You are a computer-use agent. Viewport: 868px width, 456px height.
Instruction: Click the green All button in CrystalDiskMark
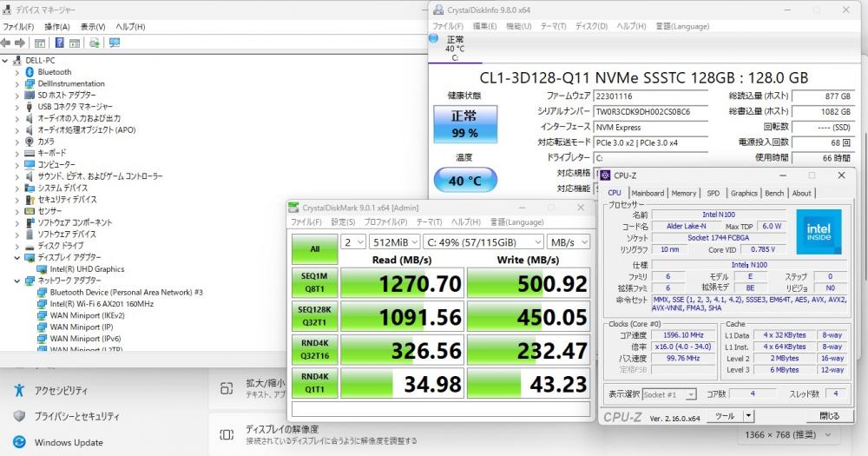coord(314,248)
